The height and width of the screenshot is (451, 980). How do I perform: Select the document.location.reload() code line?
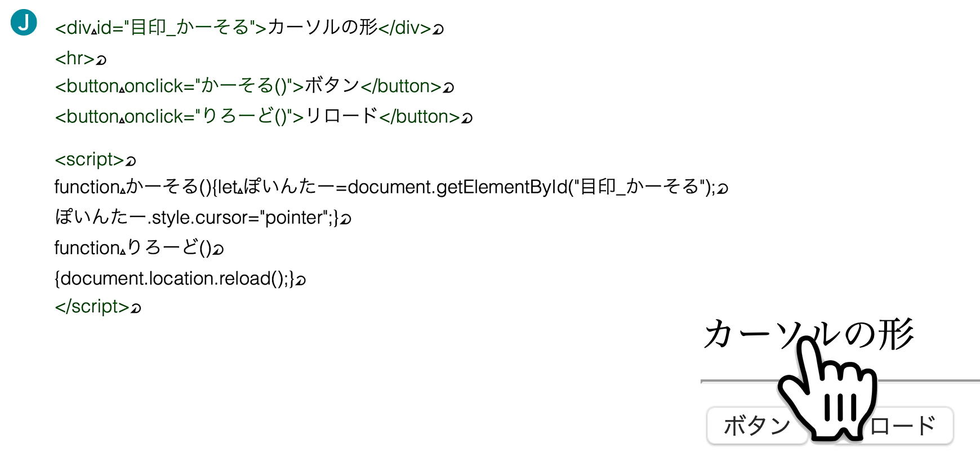(180, 278)
